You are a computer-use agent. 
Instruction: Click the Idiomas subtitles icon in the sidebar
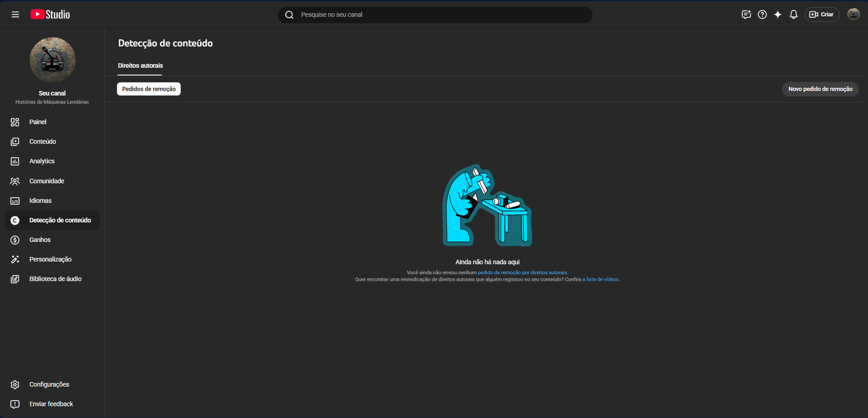(15, 201)
